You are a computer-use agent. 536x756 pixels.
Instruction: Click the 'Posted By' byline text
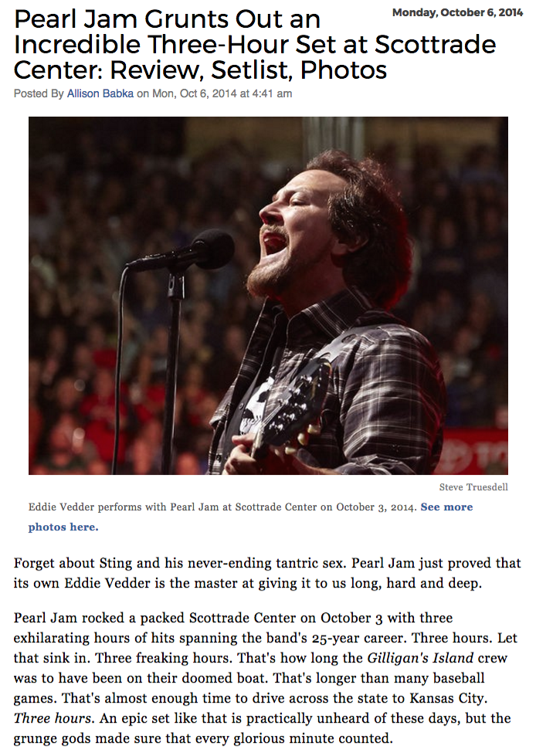coord(39,93)
